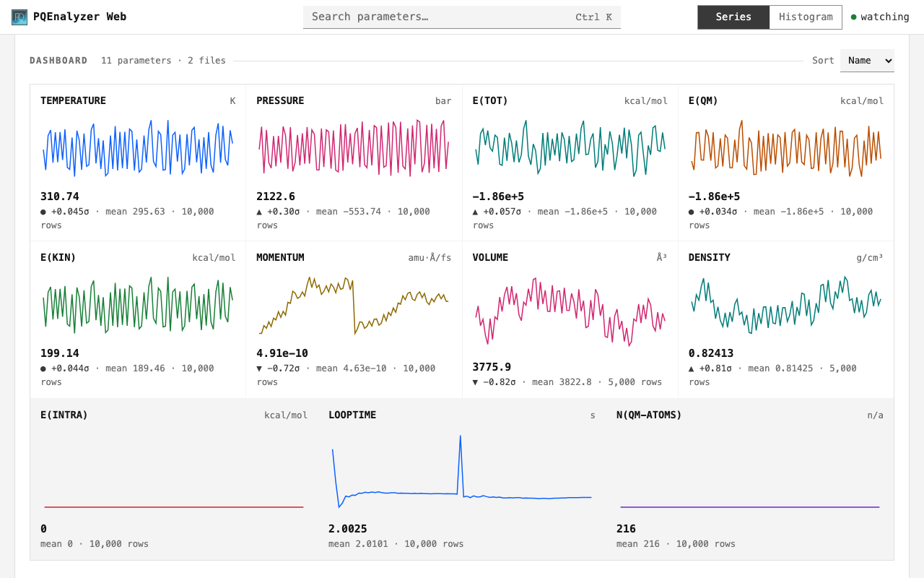This screenshot has height=578, width=924.
Task: Click the PQEnalyzer Web title
Action: pos(79,17)
